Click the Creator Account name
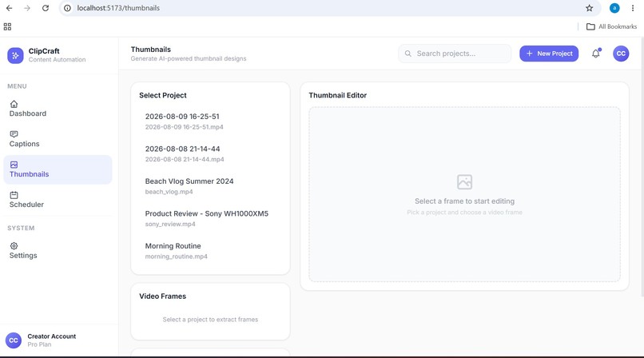Screen dimensions: 644x358 (52, 336)
